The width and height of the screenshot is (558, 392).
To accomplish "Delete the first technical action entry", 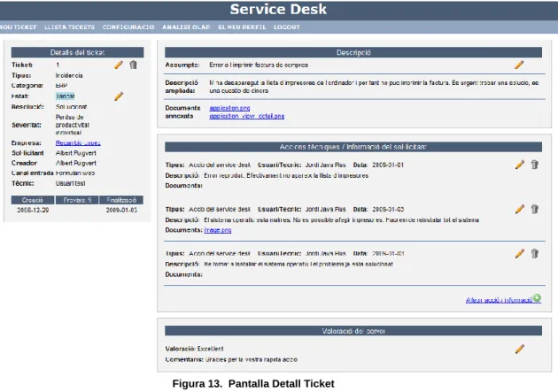I will (x=534, y=165).
